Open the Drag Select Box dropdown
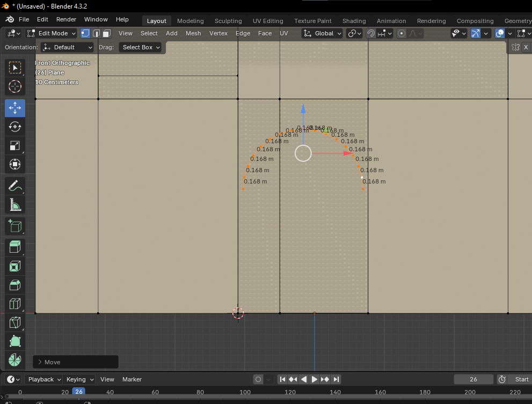Image resolution: width=532 pixels, height=404 pixels. point(141,47)
